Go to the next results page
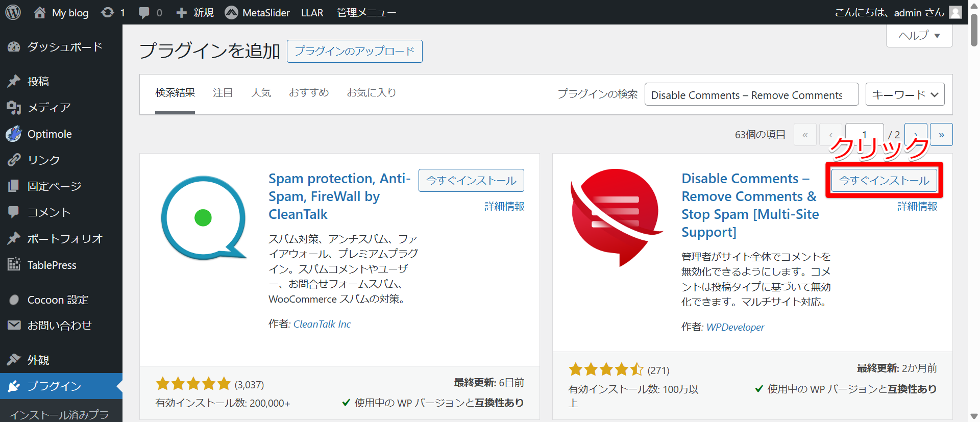Image resolution: width=980 pixels, height=422 pixels. point(916,135)
